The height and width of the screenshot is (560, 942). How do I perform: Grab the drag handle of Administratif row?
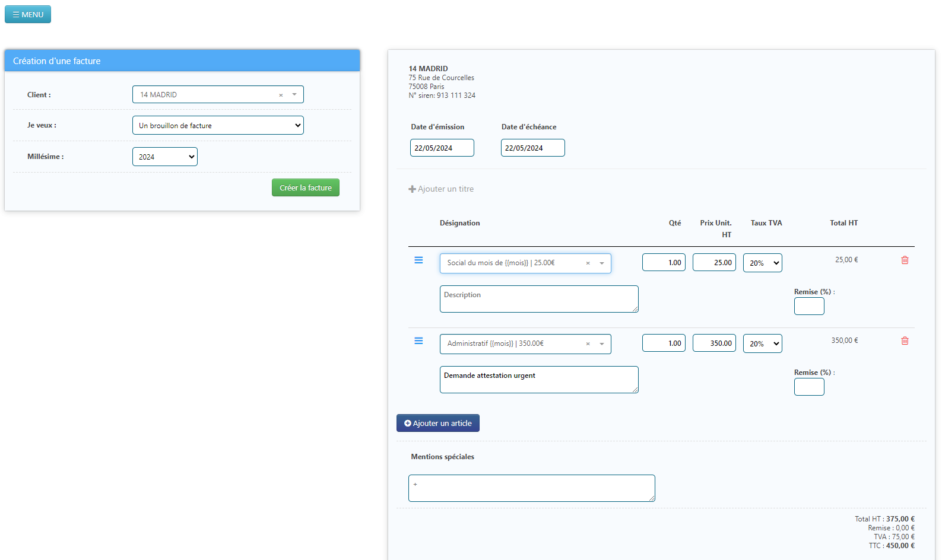coord(418,341)
